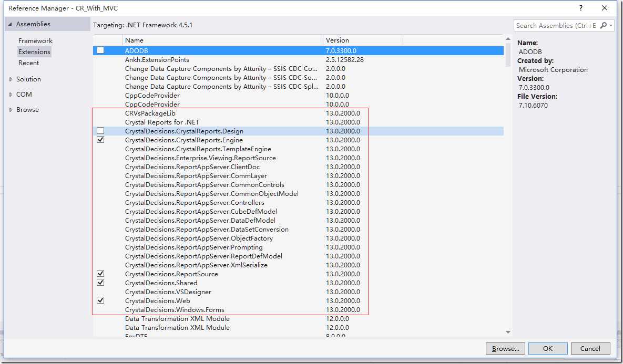Image resolution: width=623 pixels, height=364 pixels.
Task: Open the help question mark button
Action: (x=581, y=8)
